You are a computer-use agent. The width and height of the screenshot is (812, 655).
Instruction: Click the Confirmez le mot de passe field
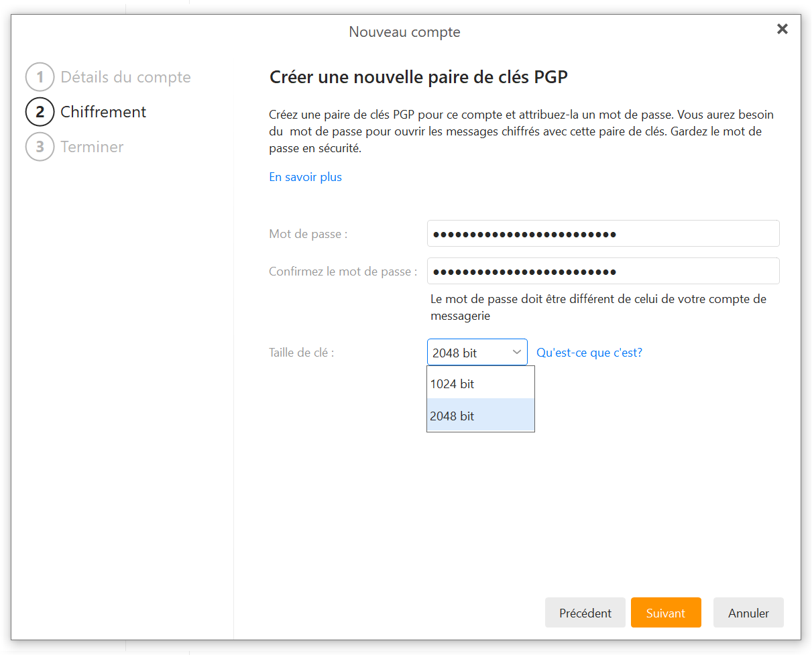pos(603,272)
